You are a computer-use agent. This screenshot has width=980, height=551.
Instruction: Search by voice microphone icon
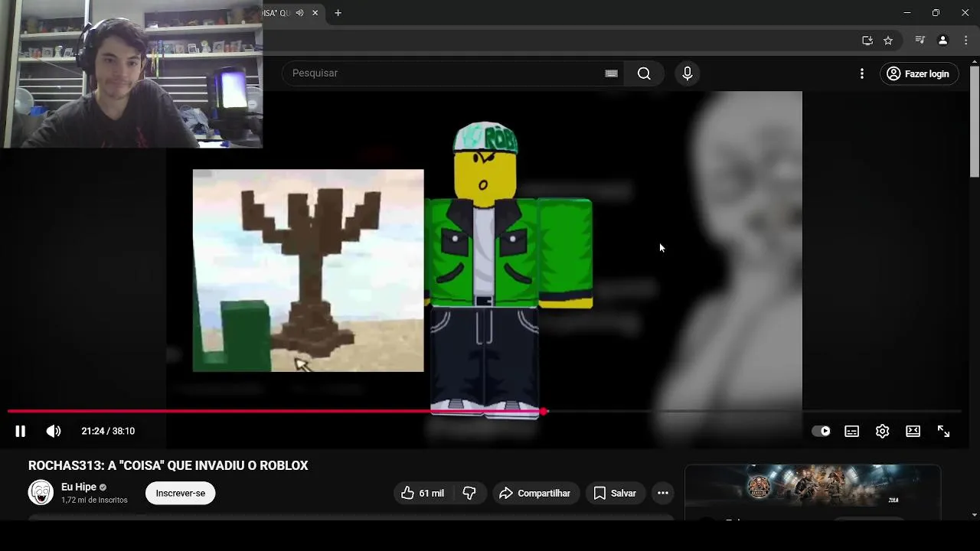pos(687,73)
